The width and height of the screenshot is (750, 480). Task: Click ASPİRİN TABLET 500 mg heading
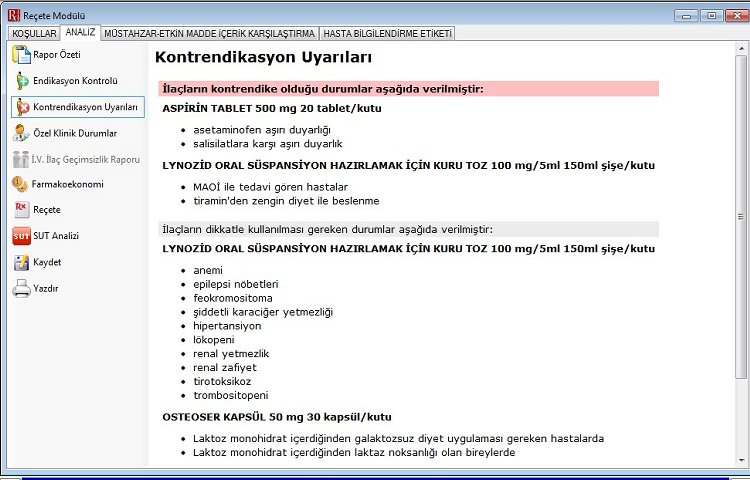coord(272,109)
